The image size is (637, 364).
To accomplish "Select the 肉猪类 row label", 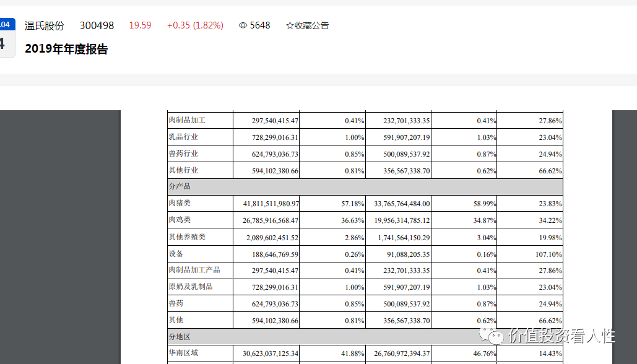I will 180,203.
